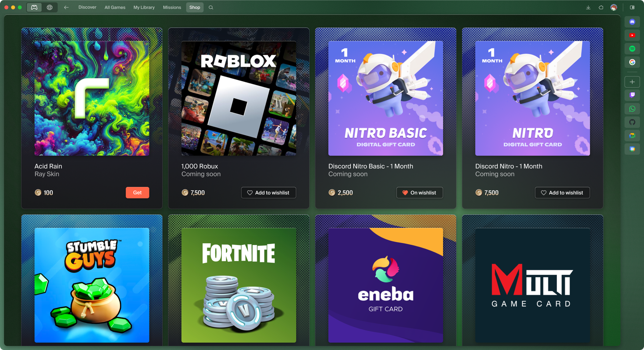The width and height of the screenshot is (644, 350).
Task: Switch to the My Library tab
Action: tap(144, 7)
